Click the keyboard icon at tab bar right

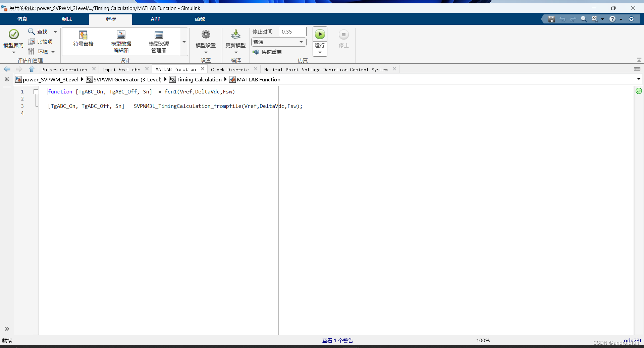(x=637, y=69)
